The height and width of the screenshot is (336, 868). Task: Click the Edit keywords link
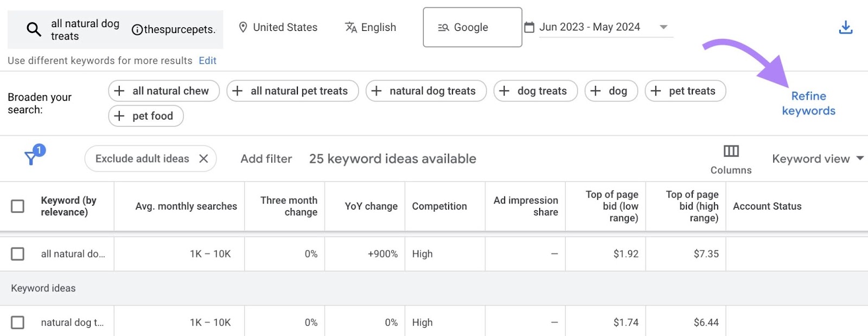pyautogui.click(x=207, y=61)
